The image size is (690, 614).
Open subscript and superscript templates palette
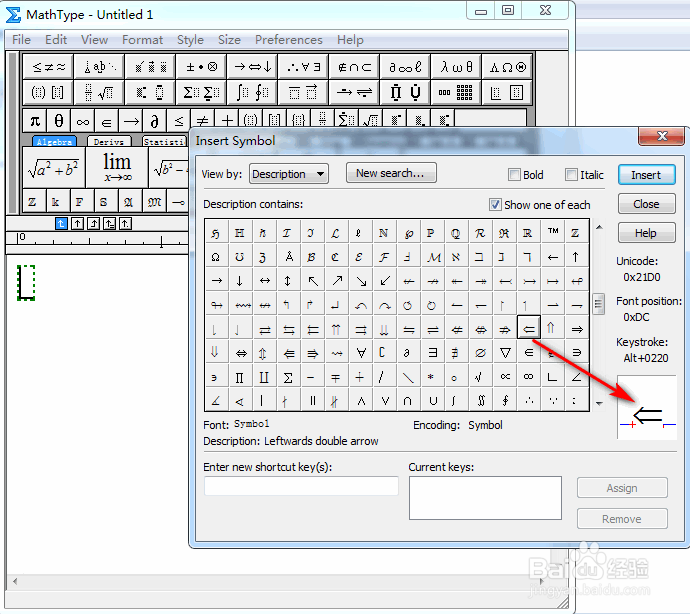(150, 92)
